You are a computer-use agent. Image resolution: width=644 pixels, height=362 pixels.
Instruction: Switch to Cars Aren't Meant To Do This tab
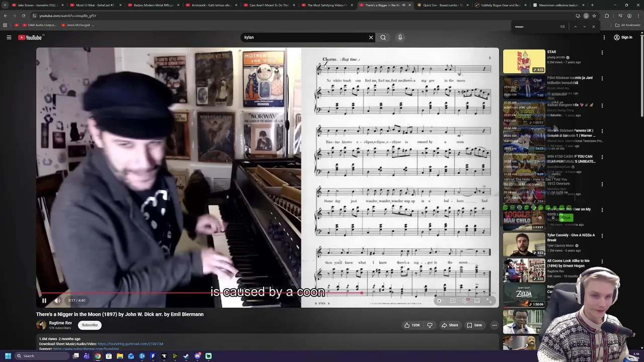pyautogui.click(x=268, y=5)
